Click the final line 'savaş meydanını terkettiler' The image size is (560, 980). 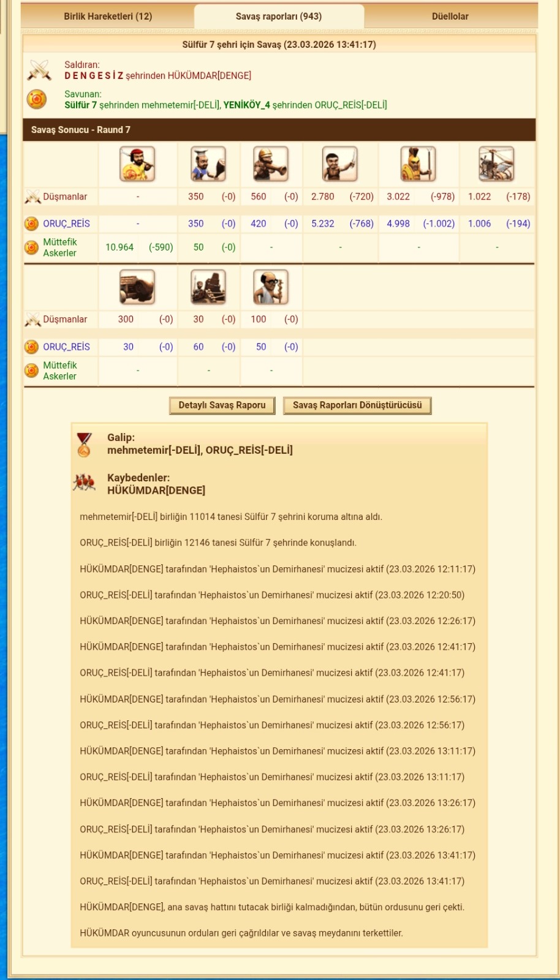[241, 933]
